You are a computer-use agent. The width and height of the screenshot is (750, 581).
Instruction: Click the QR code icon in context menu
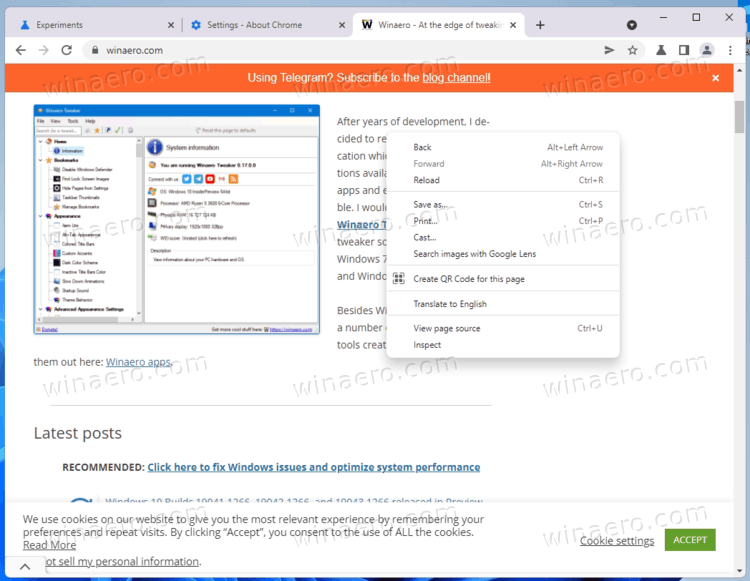(x=398, y=278)
